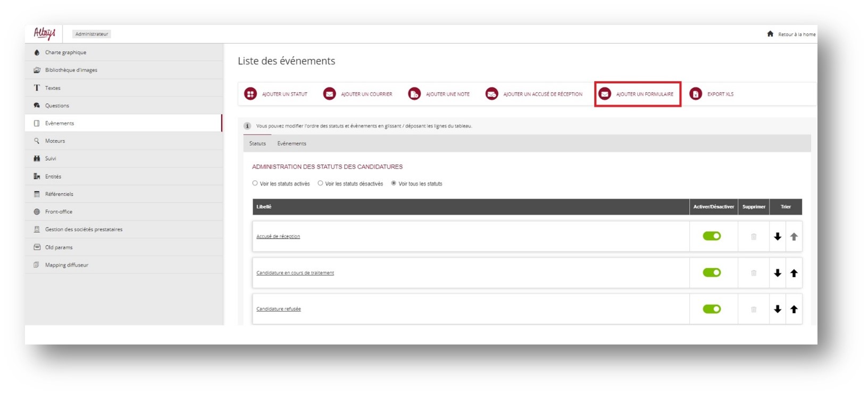Move Accusé de réception down with arrow
Screen dimensions: 868x395
tap(778, 237)
